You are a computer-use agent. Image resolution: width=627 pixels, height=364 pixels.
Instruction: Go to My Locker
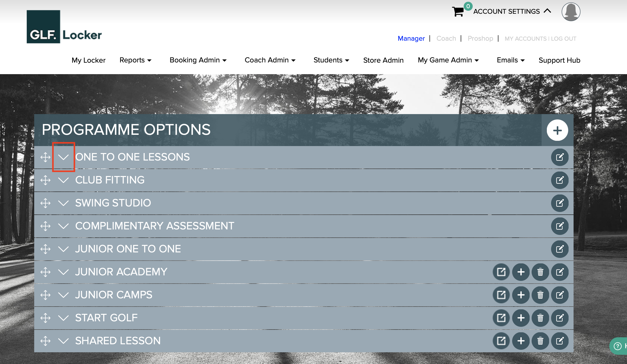coord(89,60)
